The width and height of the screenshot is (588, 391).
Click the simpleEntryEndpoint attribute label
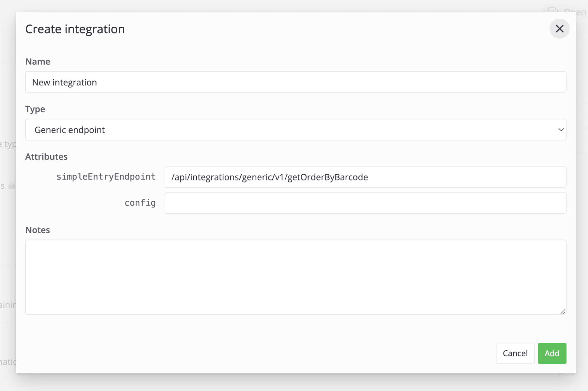tap(106, 177)
